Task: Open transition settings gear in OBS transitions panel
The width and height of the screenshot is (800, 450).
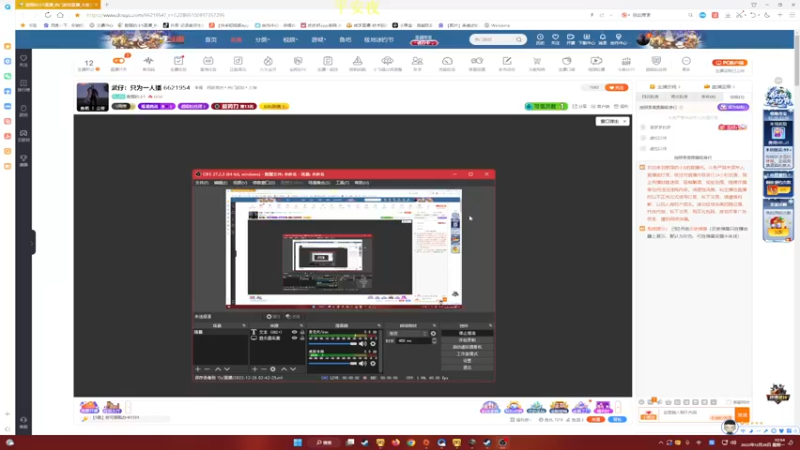Action: click(433, 333)
